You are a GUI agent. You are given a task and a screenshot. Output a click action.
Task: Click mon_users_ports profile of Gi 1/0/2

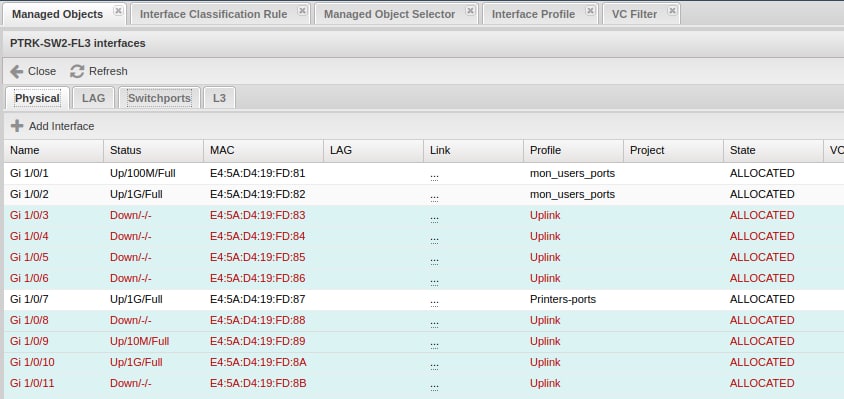pyautogui.click(x=572, y=194)
